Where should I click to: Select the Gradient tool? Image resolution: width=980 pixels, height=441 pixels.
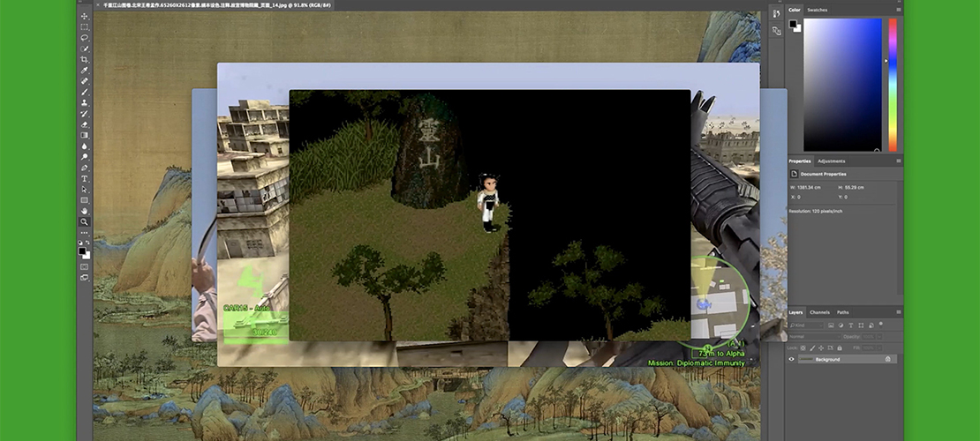point(85,135)
